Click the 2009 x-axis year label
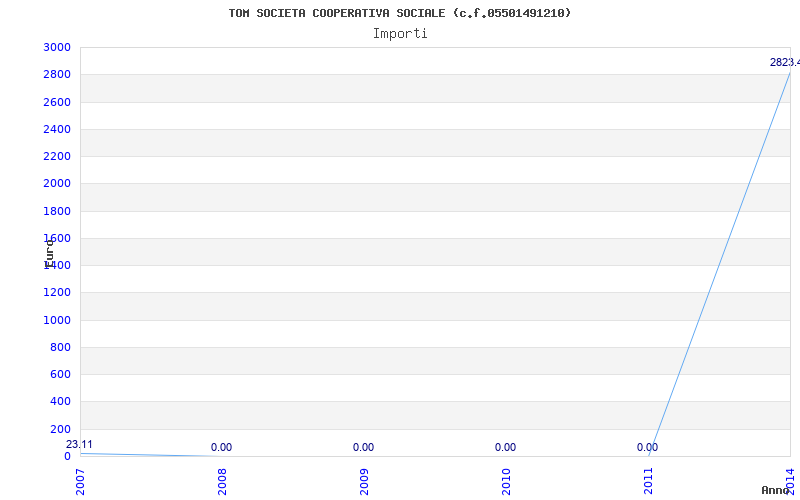 coord(364,482)
